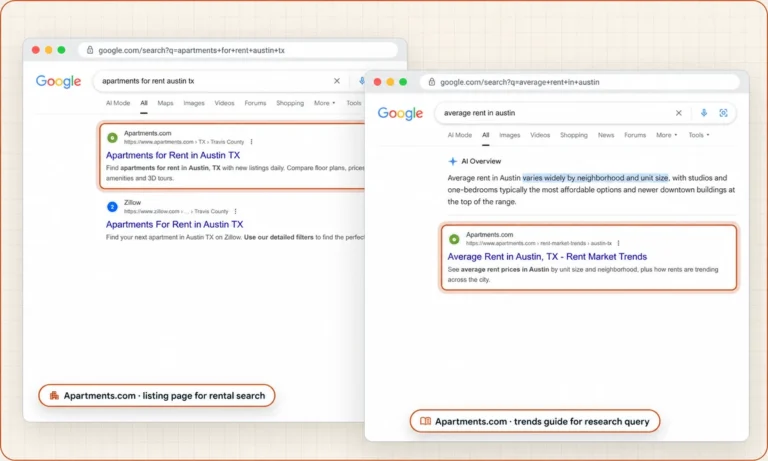Click right window red close button
This screenshot has width=768, height=461.
point(377,82)
